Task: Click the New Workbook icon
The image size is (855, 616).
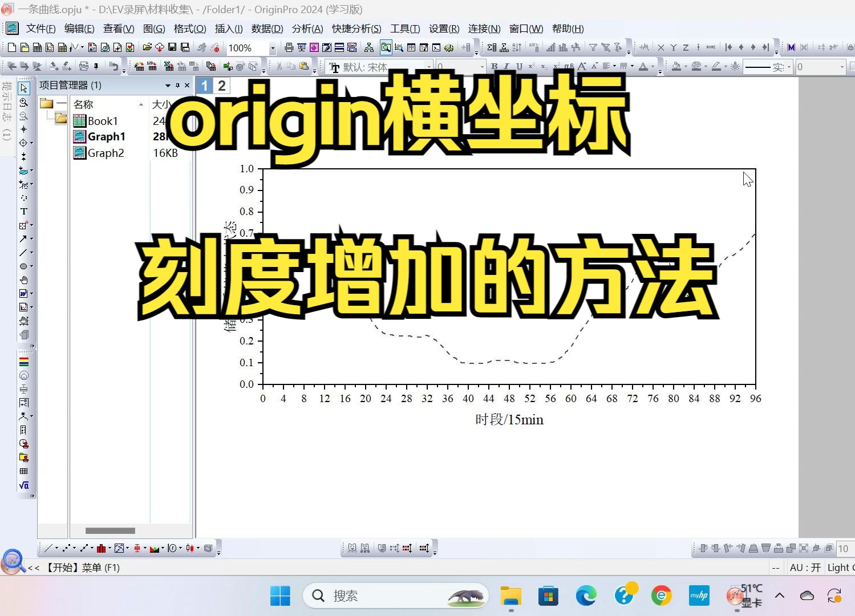Action: click(x=37, y=47)
